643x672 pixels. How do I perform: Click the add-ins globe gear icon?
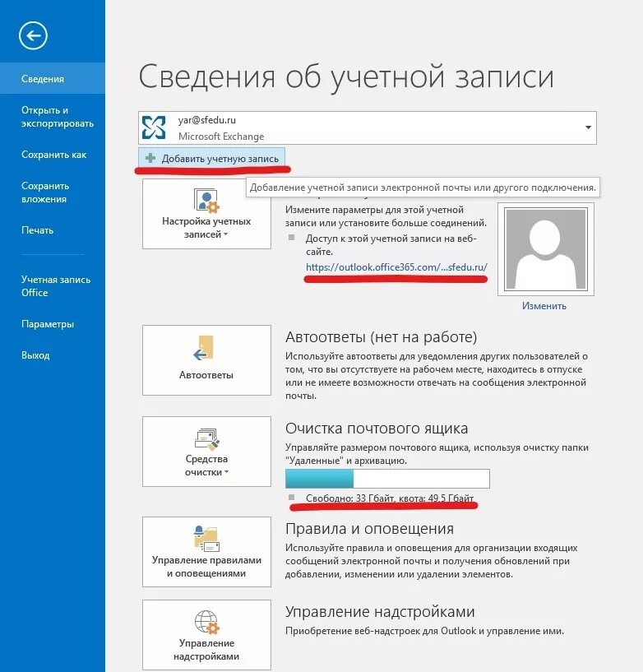click(207, 623)
